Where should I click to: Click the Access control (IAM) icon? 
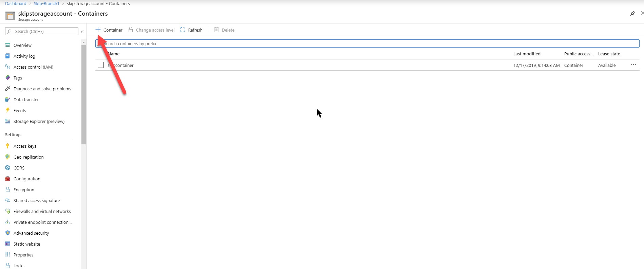(7, 67)
